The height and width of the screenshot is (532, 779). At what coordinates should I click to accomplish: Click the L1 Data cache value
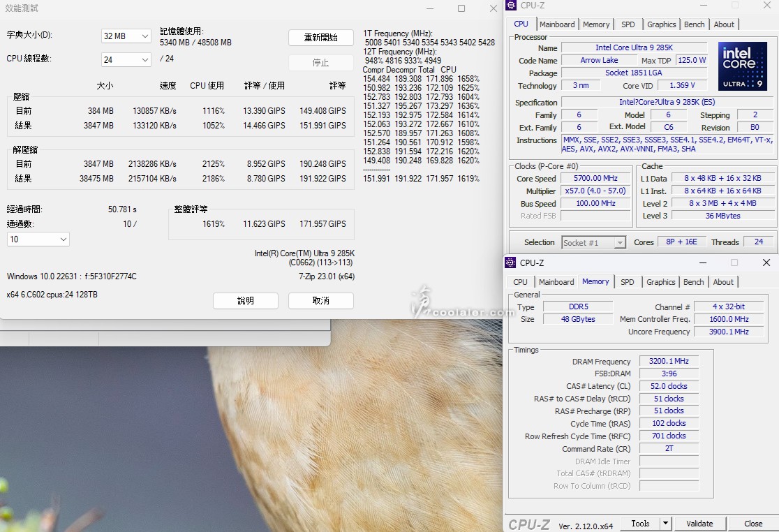coord(722,178)
